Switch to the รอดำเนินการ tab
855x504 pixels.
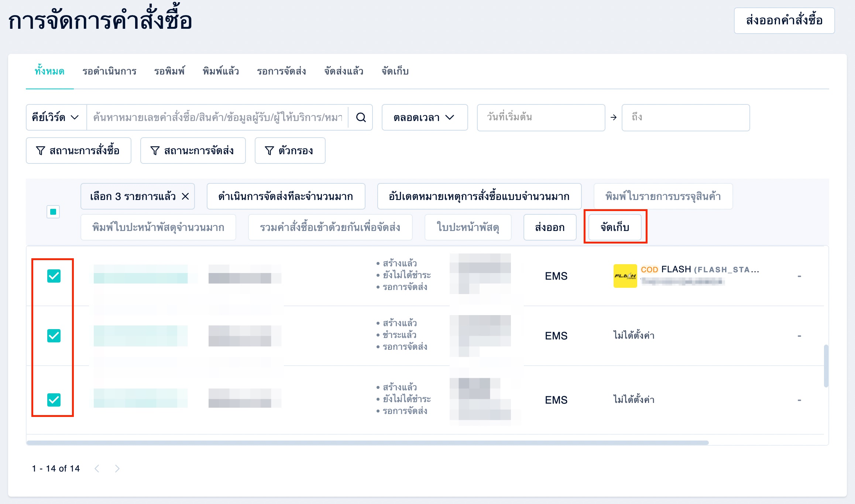click(x=109, y=71)
